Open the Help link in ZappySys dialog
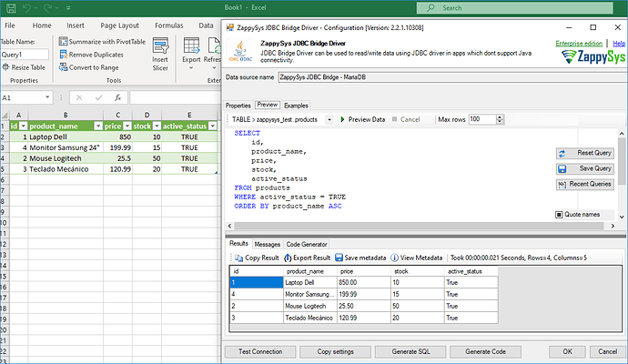 [619, 44]
